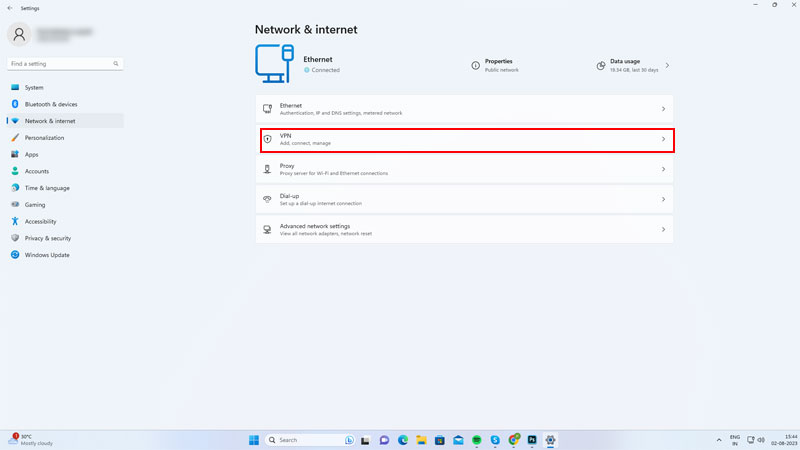Click the Advanced network settings icon
800x450 pixels.
[x=267, y=229]
